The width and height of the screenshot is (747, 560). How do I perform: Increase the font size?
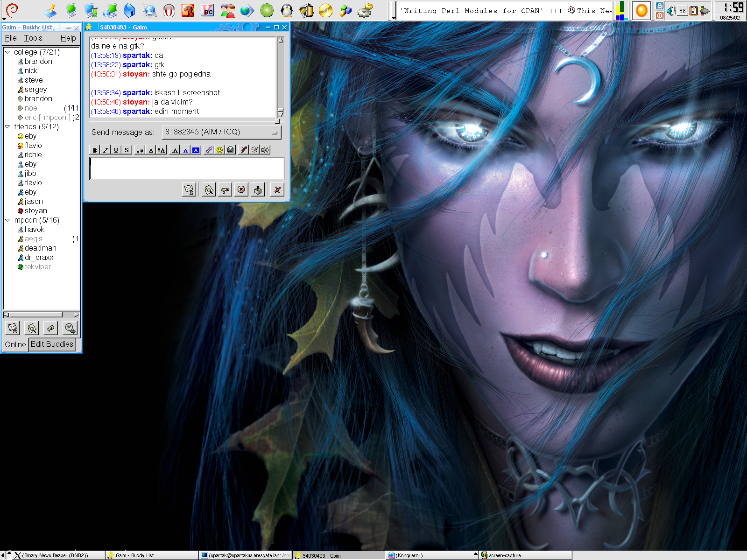point(161,150)
